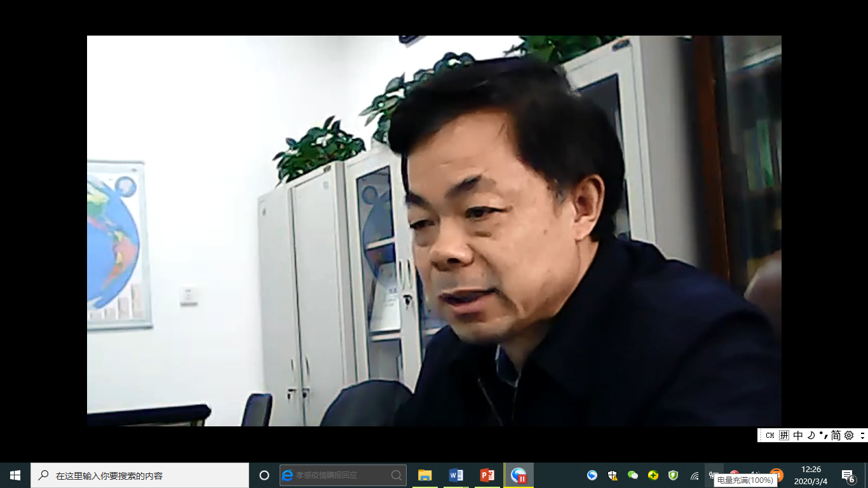Click the Edge search field in taskbar
Screen dimensions: 868x488
pyautogui.click(x=342, y=475)
